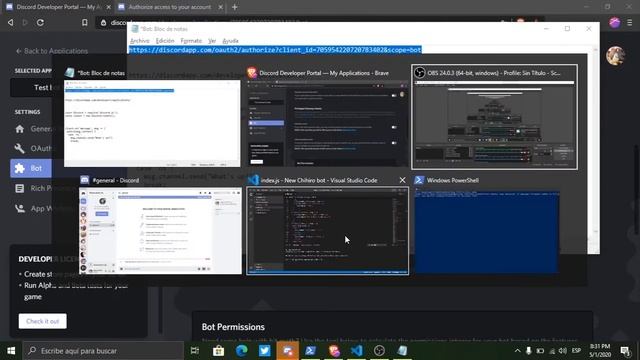Screen dimensions: 640x360
Task: Click the taskbar search box
Action: pos(103,351)
